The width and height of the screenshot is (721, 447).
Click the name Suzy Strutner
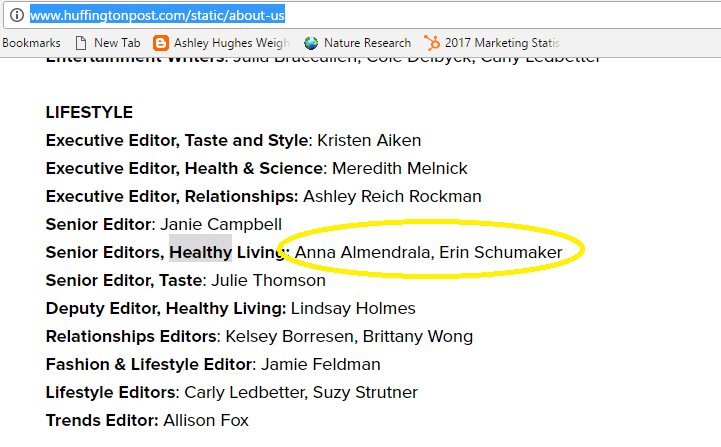pos(365,393)
